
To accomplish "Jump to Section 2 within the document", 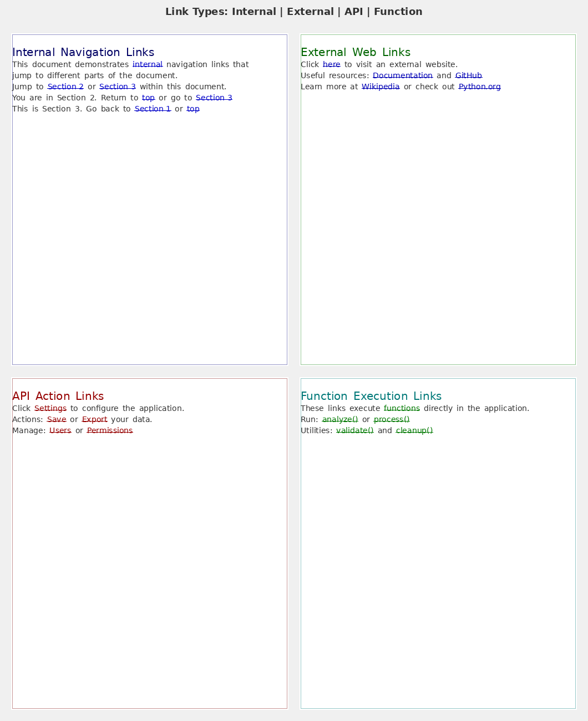I will (x=65, y=87).
